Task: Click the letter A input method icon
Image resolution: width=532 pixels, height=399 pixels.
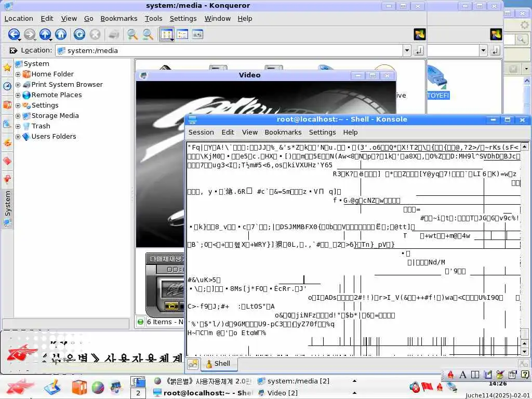Action: 462,375
